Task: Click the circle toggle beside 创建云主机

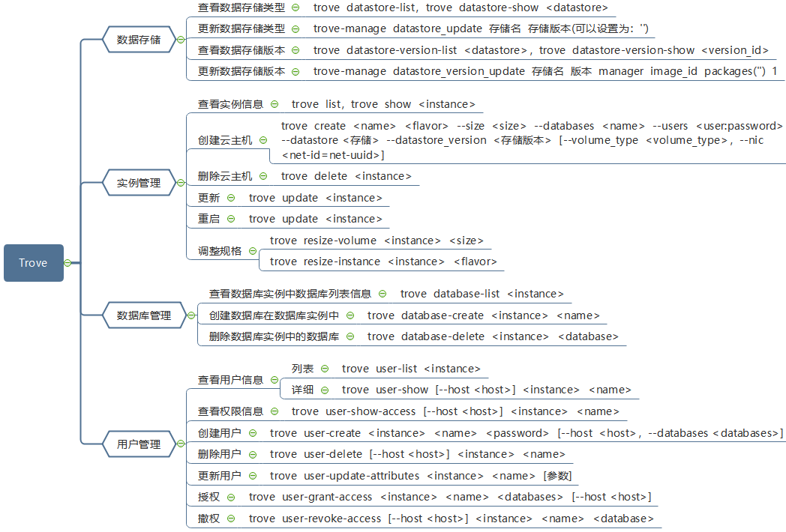Action: [262, 140]
